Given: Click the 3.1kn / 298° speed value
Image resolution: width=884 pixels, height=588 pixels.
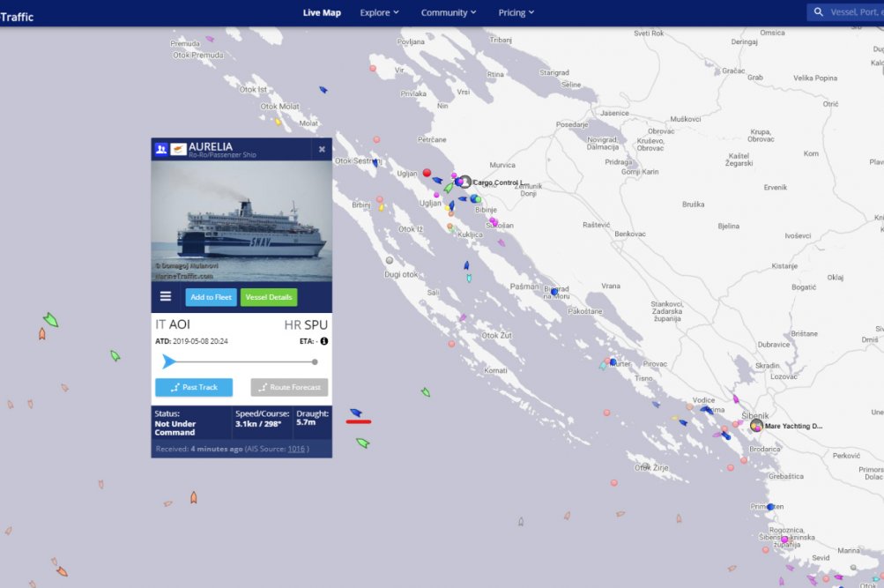Looking at the screenshot, I should [x=258, y=423].
